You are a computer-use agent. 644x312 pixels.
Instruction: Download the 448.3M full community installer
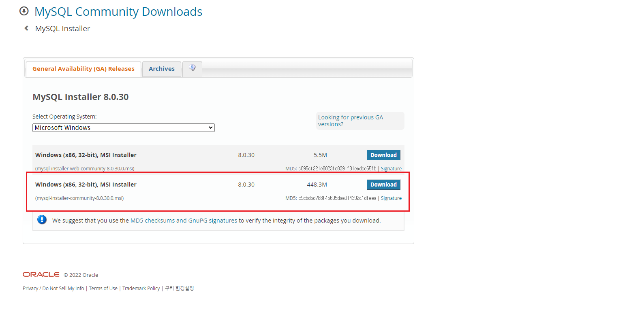[383, 185]
